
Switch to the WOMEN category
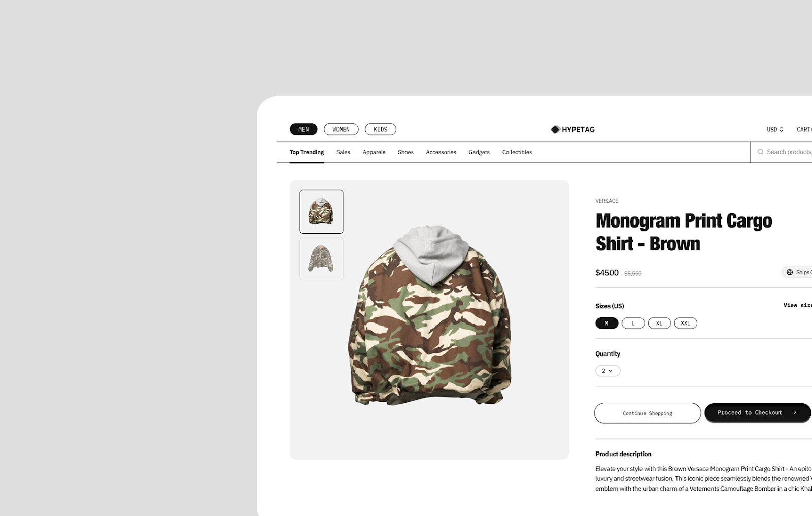tap(341, 130)
